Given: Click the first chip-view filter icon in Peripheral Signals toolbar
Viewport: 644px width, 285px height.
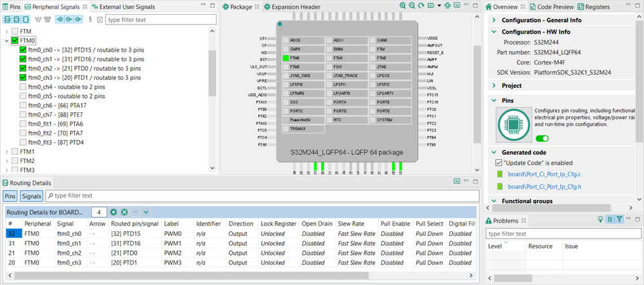Looking at the screenshot, I should pos(7,20).
